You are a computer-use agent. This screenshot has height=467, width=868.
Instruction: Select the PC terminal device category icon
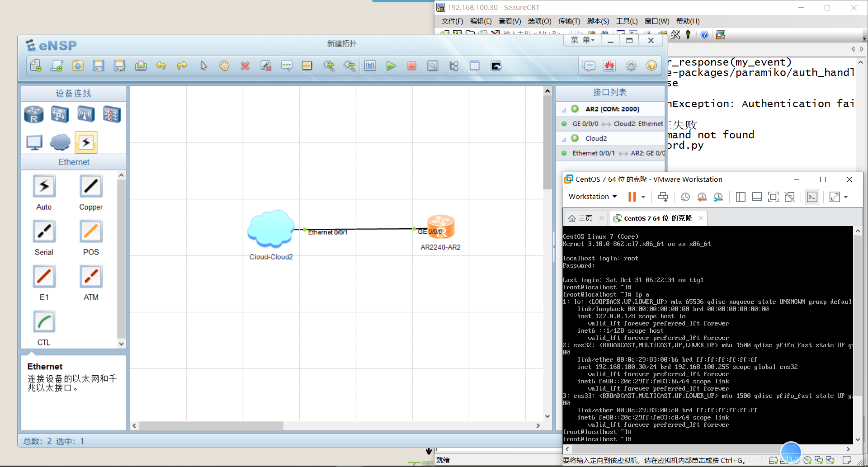[34, 142]
